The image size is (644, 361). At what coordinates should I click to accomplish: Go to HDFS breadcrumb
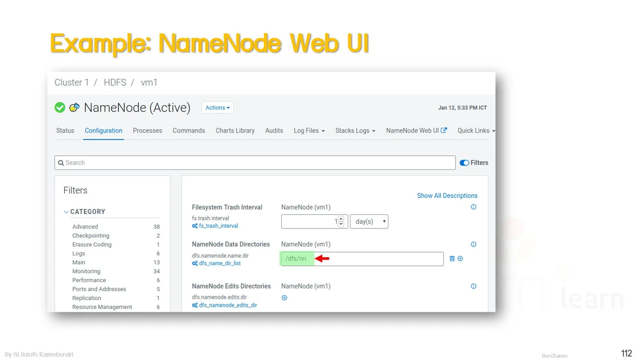(x=115, y=82)
